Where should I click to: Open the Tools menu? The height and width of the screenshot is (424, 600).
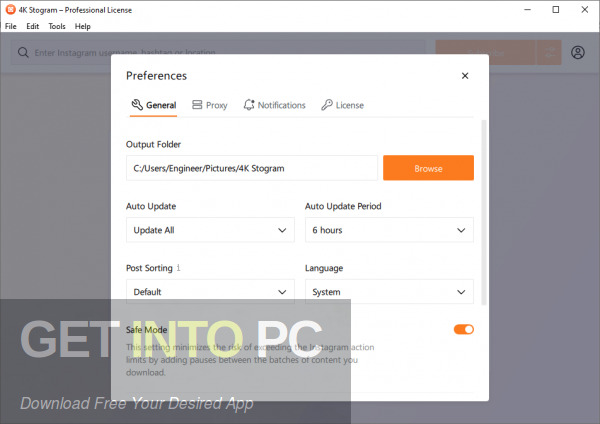point(57,26)
